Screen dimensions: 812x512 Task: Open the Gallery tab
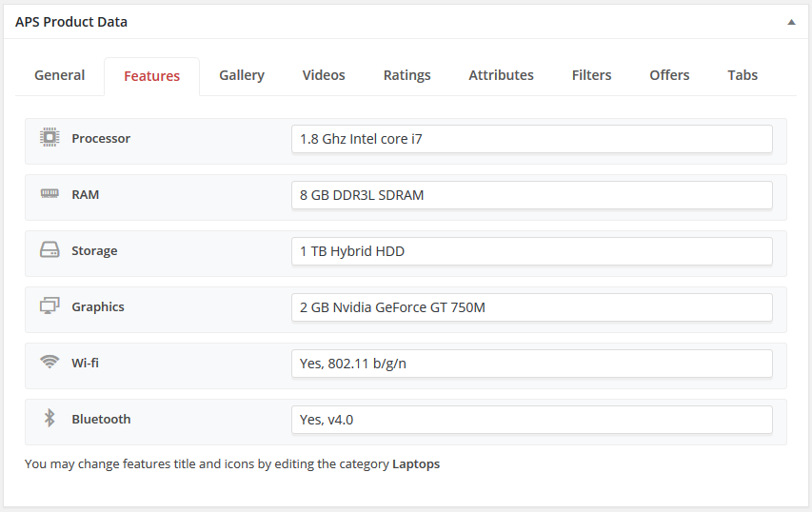coord(242,75)
